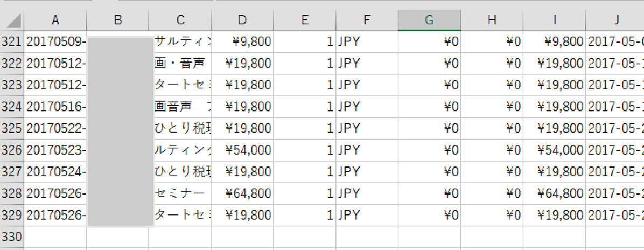Viewport: 644px width, 250px height.
Task: Select row 321 header
Action: [x=12, y=41]
